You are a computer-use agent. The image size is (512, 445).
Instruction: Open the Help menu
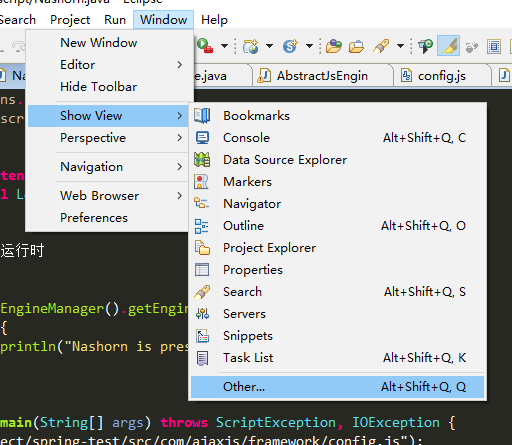[x=214, y=20]
